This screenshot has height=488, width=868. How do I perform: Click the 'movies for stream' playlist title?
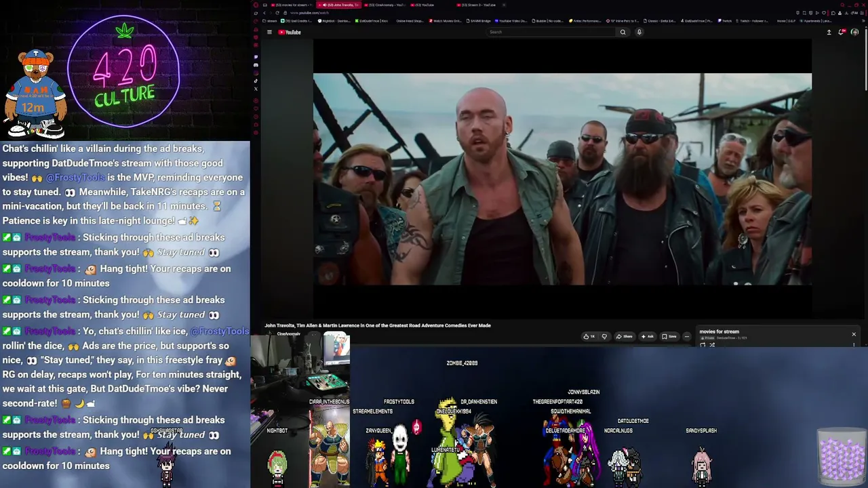[x=719, y=331]
